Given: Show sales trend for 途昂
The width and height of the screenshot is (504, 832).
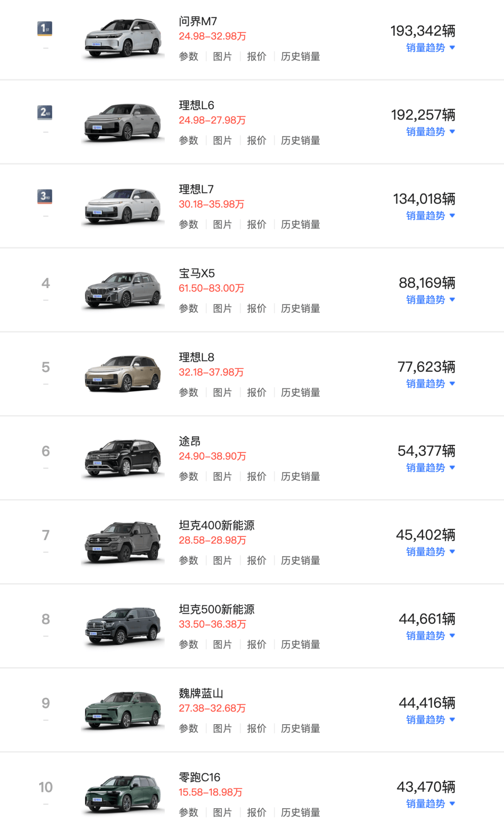Looking at the screenshot, I should [x=430, y=468].
